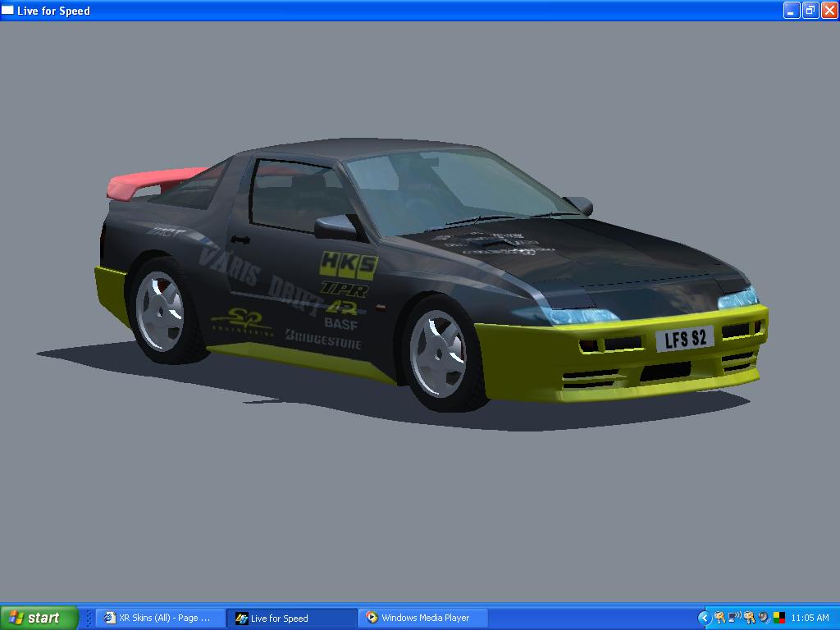Screen dimensions: 840x630
Task: Select Live for Speed taskbar button
Action: pos(292,618)
